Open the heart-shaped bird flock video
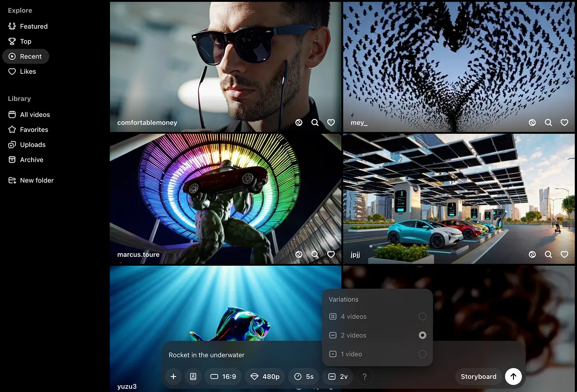The width and height of the screenshot is (577, 392). 460,67
